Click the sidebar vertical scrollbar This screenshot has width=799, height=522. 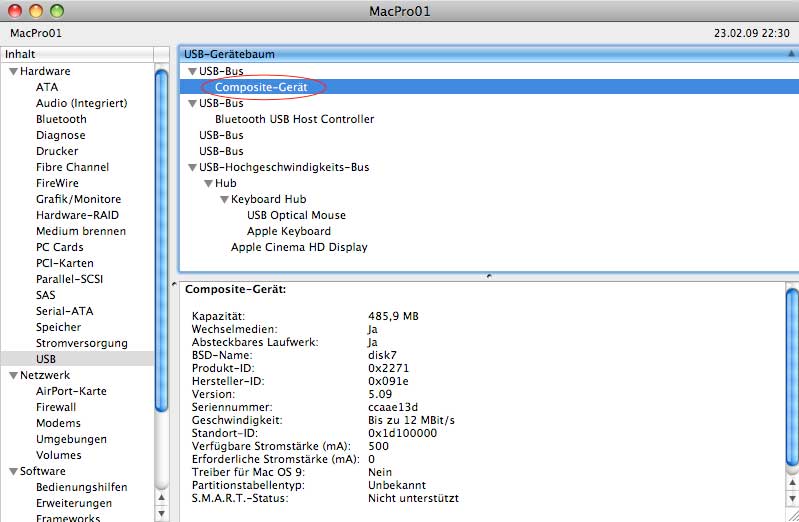[161, 240]
